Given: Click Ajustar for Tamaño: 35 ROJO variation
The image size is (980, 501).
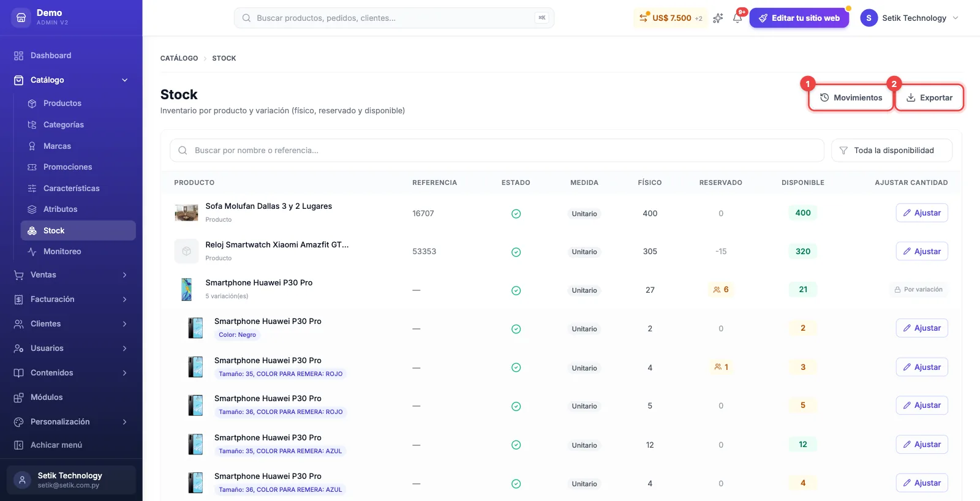Looking at the screenshot, I should pos(922,367).
